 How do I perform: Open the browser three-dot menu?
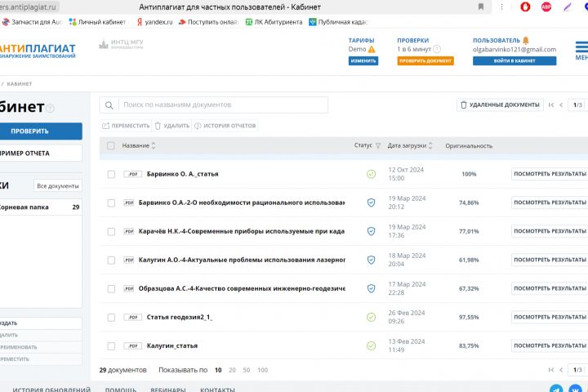(x=501, y=7)
